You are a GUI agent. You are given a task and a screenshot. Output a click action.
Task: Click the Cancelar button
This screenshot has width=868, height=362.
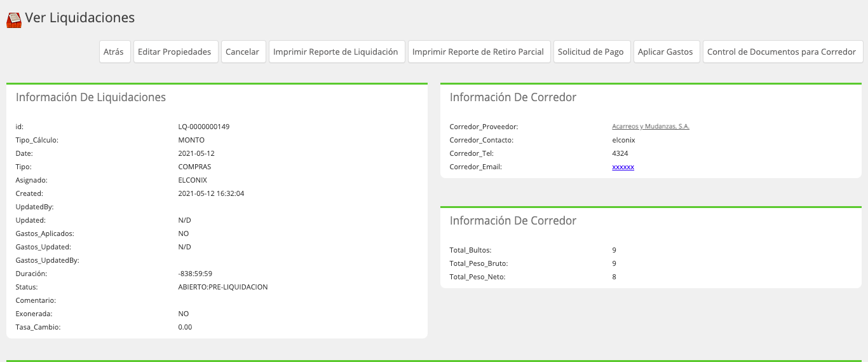(243, 52)
